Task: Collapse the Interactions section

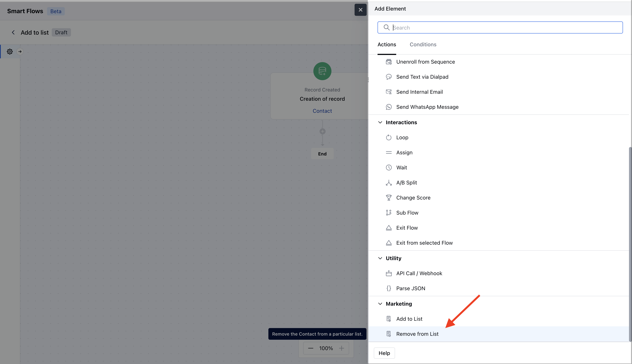Action: pos(380,122)
